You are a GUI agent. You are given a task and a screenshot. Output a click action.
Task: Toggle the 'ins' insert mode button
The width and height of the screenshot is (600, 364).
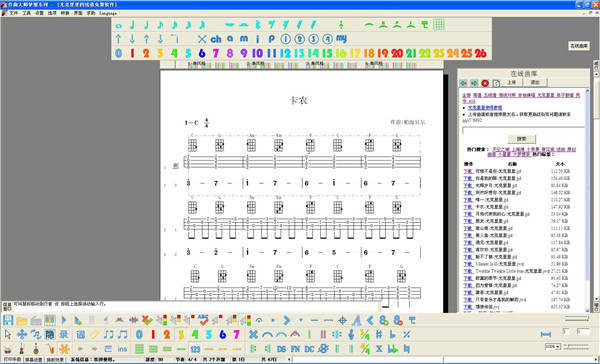click(x=122, y=349)
